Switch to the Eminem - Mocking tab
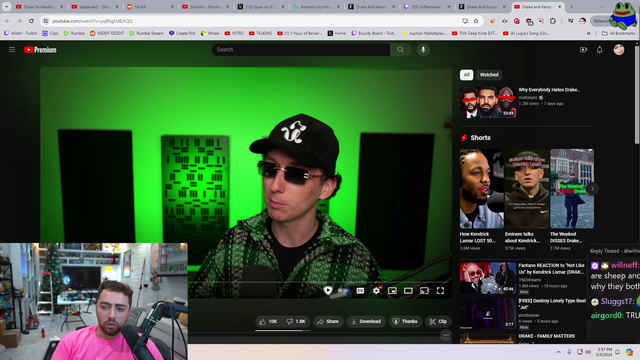The height and width of the screenshot is (360, 640). tap(205, 7)
